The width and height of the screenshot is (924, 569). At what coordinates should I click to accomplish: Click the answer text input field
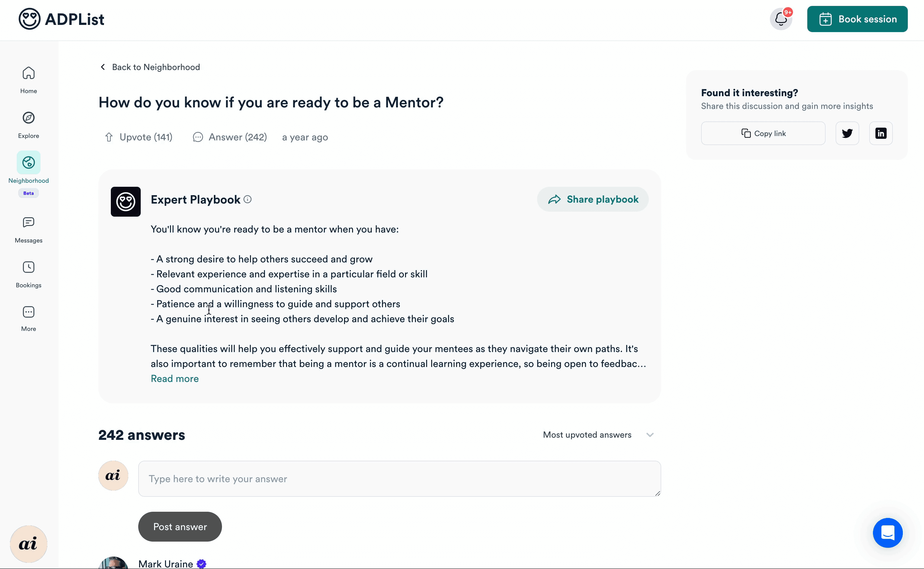tap(399, 478)
